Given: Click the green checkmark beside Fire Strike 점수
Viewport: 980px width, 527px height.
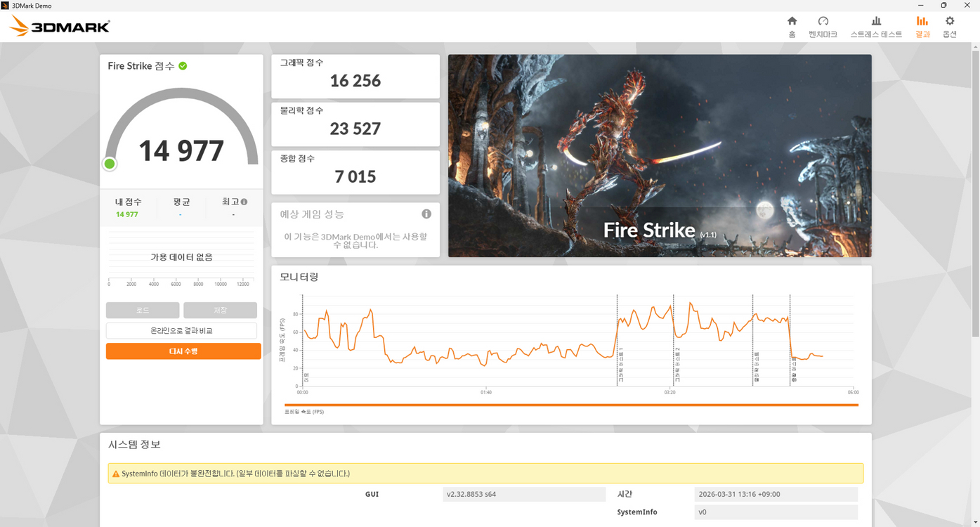Looking at the screenshot, I should click(183, 65).
